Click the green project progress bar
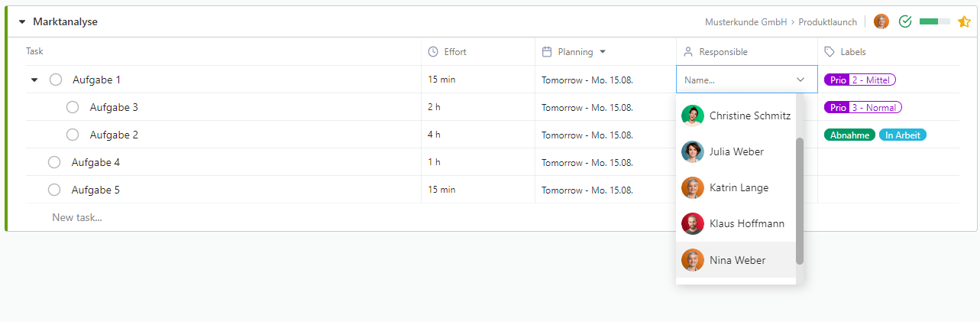Screen dimensions: 980x322 935,22
